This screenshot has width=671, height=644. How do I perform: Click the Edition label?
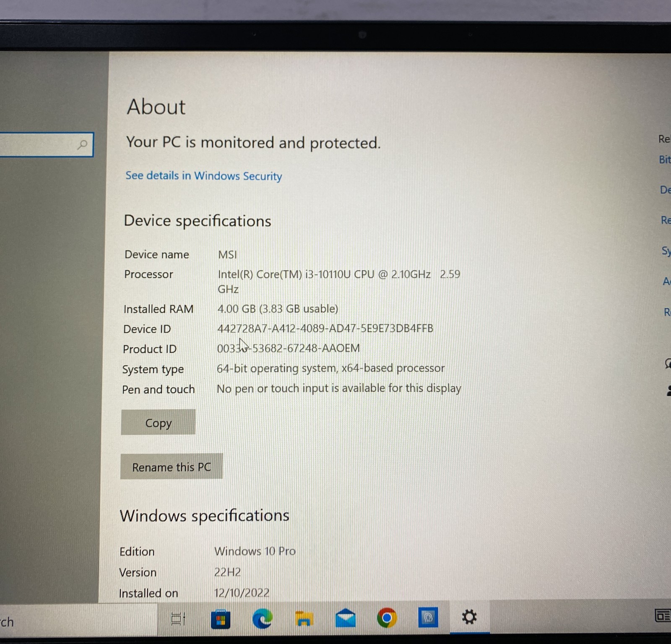(x=137, y=552)
